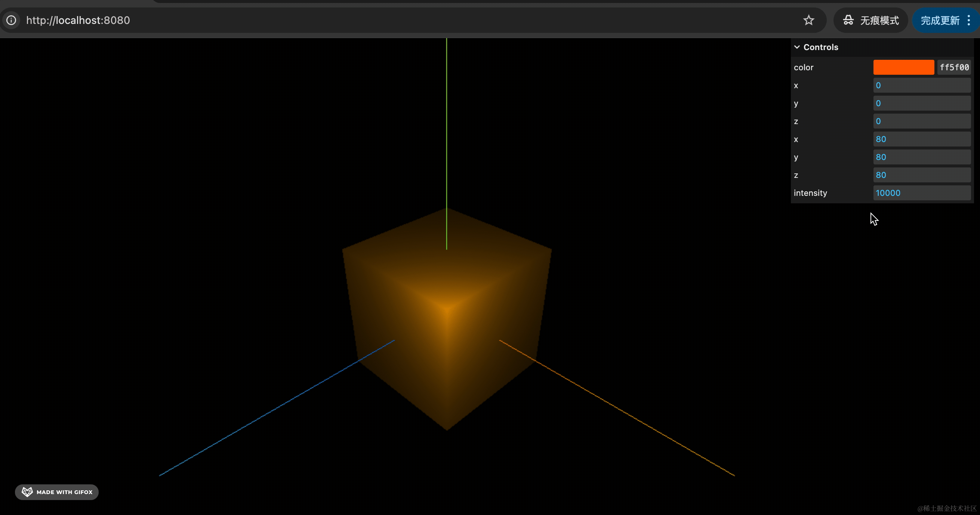This screenshot has width=980, height=515.
Task: Open the orange color swatch picker
Action: coord(903,67)
